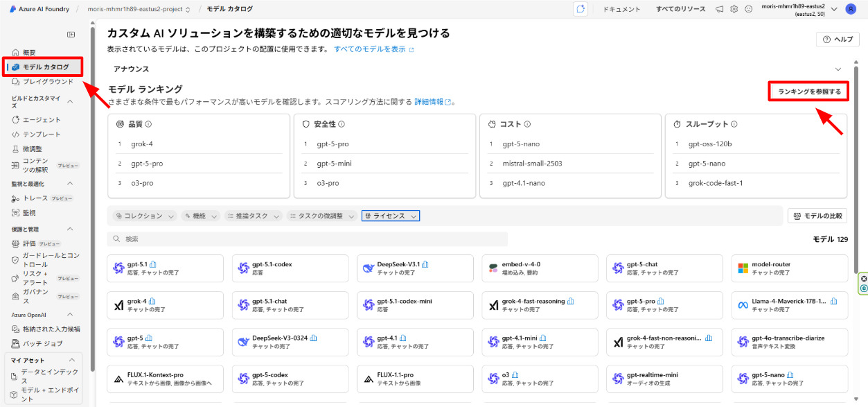Click the announcements megaphone icon in the header
Viewport: 868px width, 407px height.
[718, 9]
